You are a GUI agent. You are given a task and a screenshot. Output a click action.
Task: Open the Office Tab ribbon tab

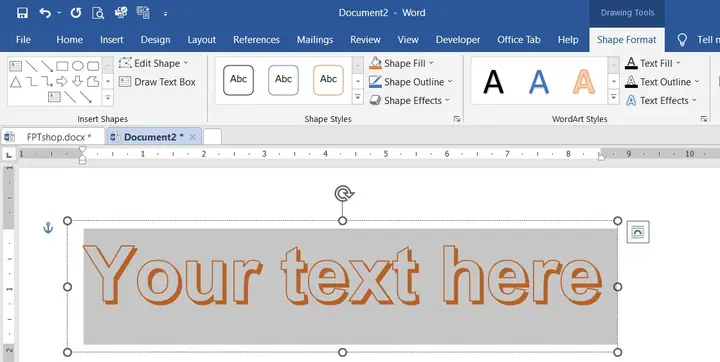(519, 40)
